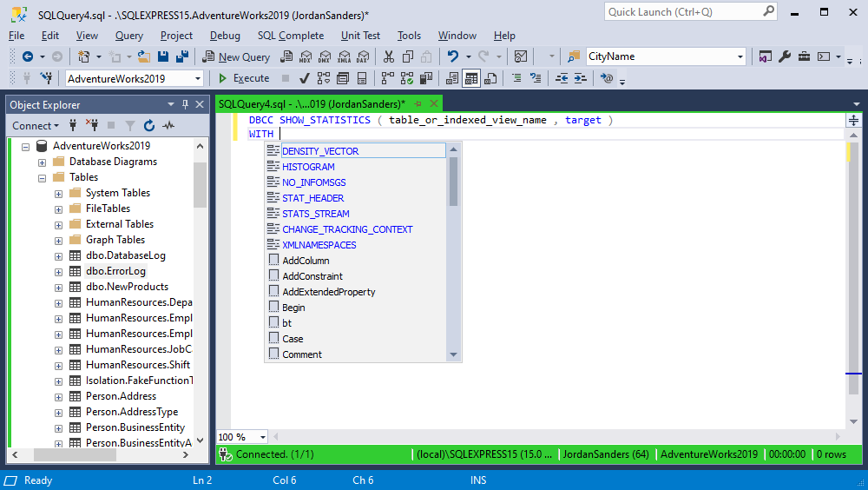The image size is (868, 490).
Task: Open the Activity Monitor icon
Action: pyautogui.click(x=520, y=56)
